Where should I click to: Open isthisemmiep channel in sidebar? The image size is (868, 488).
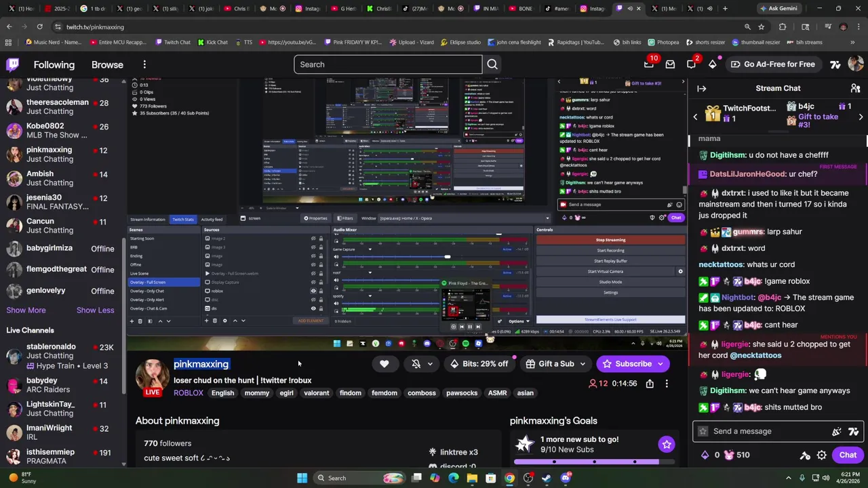point(62,456)
